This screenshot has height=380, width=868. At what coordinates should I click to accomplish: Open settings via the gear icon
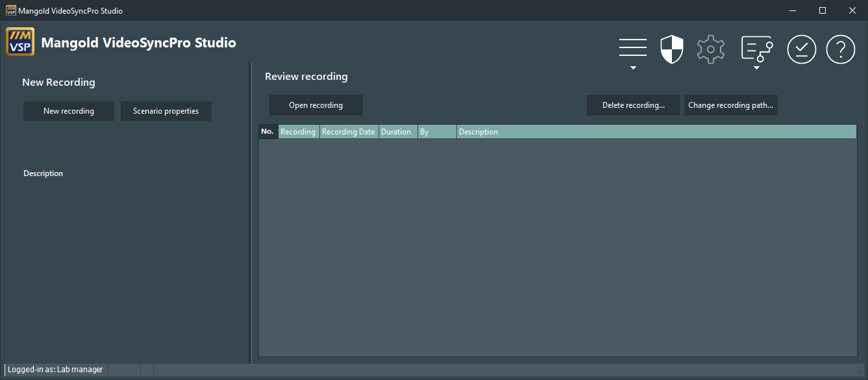coord(711,49)
